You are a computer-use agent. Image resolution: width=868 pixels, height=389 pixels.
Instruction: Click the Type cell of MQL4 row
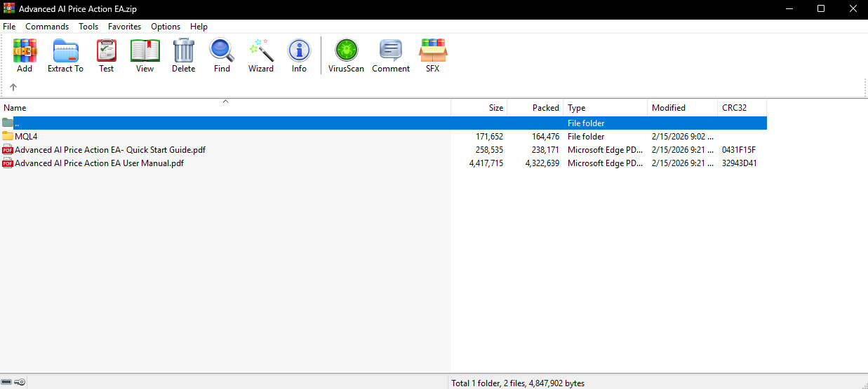click(x=586, y=137)
